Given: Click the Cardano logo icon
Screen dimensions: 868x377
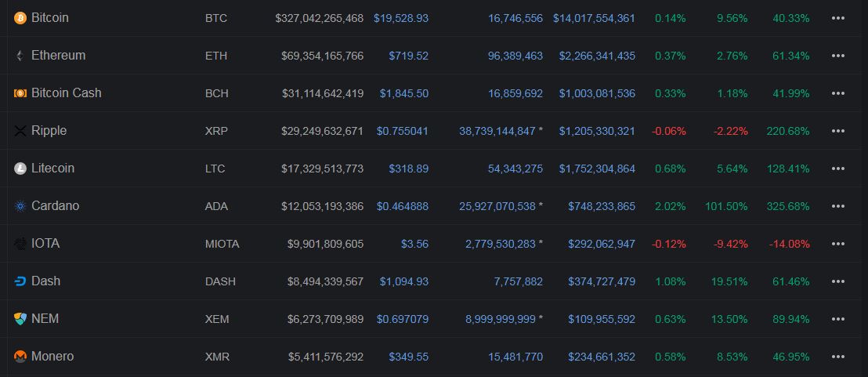Looking at the screenshot, I should pyautogui.click(x=20, y=206).
